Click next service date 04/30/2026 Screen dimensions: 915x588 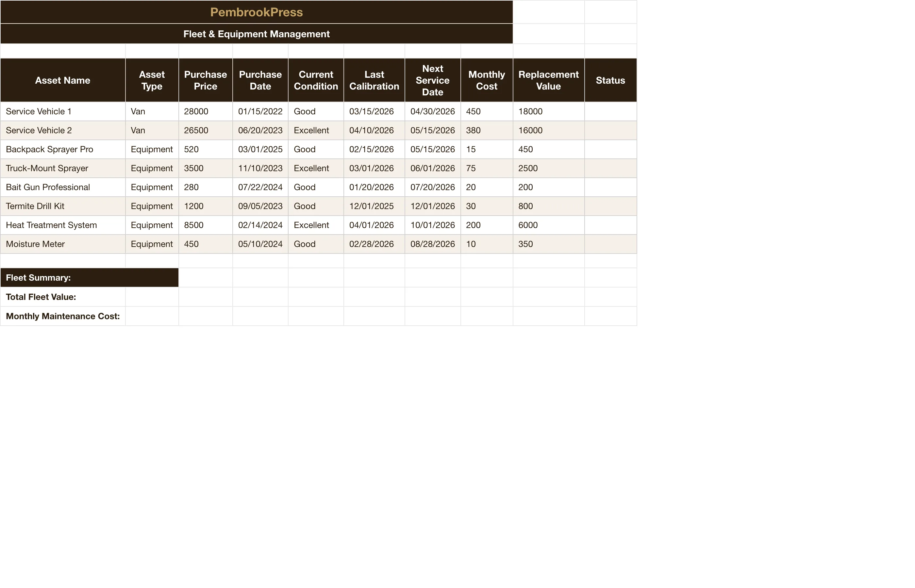click(x=433, y=111)
